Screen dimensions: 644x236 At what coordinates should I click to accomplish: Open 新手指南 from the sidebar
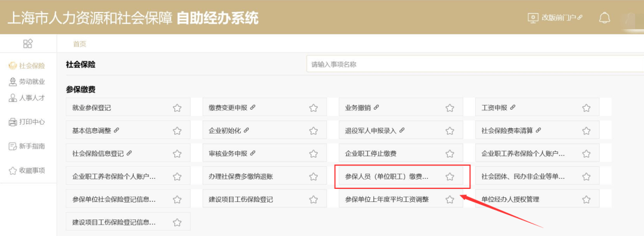click(x=27, y=146)
